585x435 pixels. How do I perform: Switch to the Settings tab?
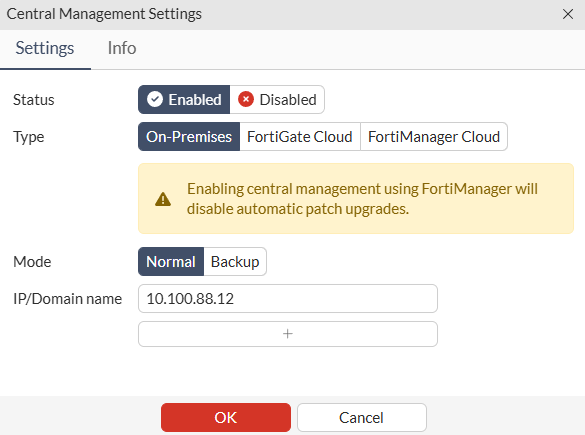click(45, 48)
